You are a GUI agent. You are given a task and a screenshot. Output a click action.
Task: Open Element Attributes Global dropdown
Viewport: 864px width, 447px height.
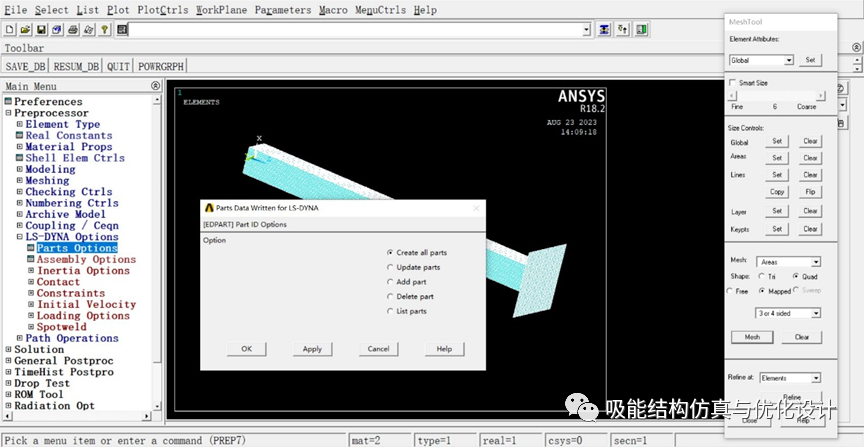(x=789, y=60)
